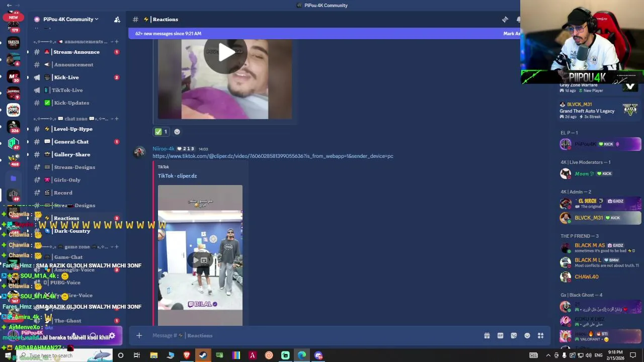Open the server folder icon in sidebar
This screenshot has width=644, height=362.
tap(14, 178)
